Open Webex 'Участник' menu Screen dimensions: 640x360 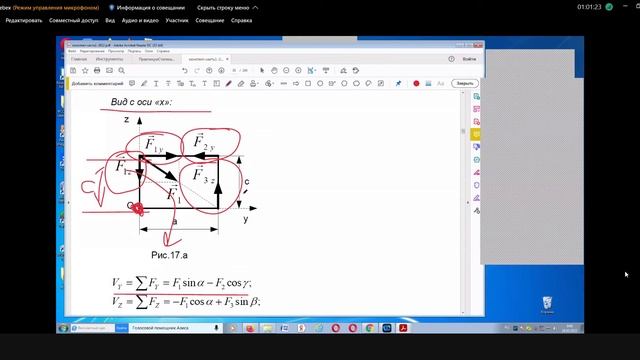[x=177, y=20]
